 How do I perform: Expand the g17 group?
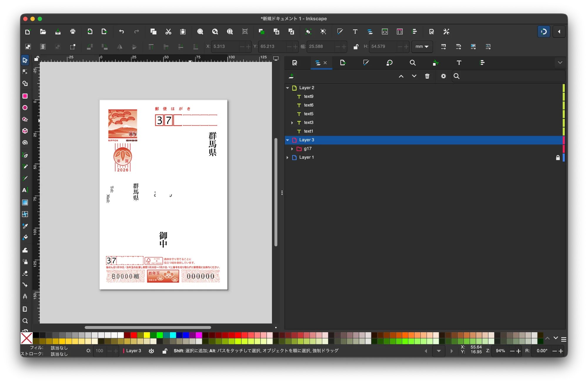tap(292, 149)
